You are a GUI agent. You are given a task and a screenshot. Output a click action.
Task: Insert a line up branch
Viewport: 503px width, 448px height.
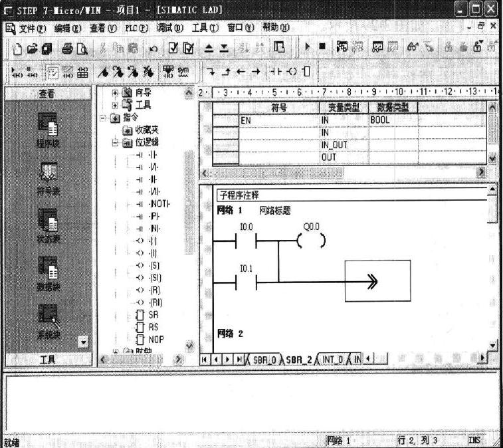[x=226, y=71]
